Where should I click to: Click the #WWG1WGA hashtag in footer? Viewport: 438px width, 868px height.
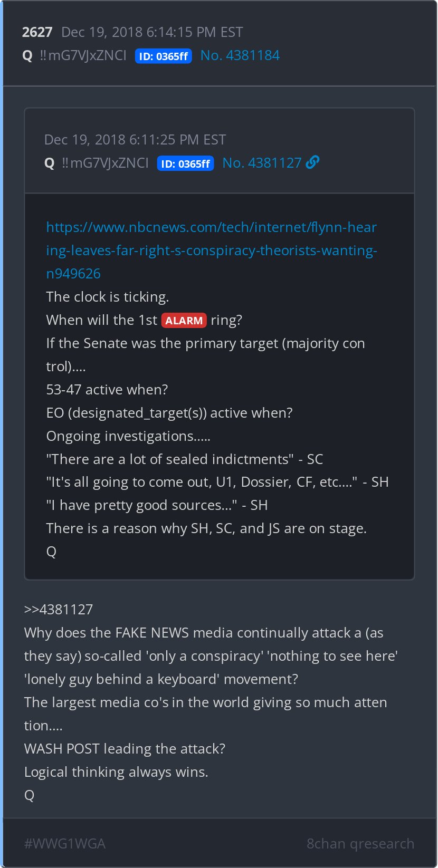point(65,844)
